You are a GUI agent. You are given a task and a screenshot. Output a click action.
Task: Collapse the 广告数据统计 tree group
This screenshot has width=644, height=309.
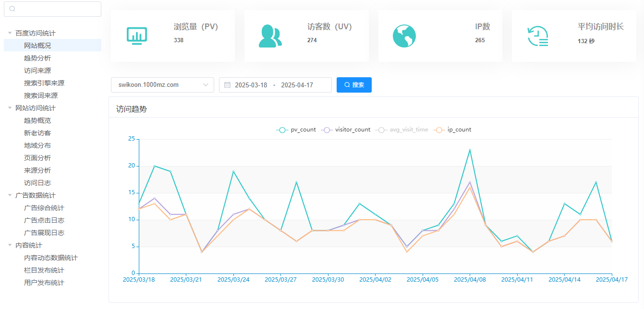click(10, 195)
